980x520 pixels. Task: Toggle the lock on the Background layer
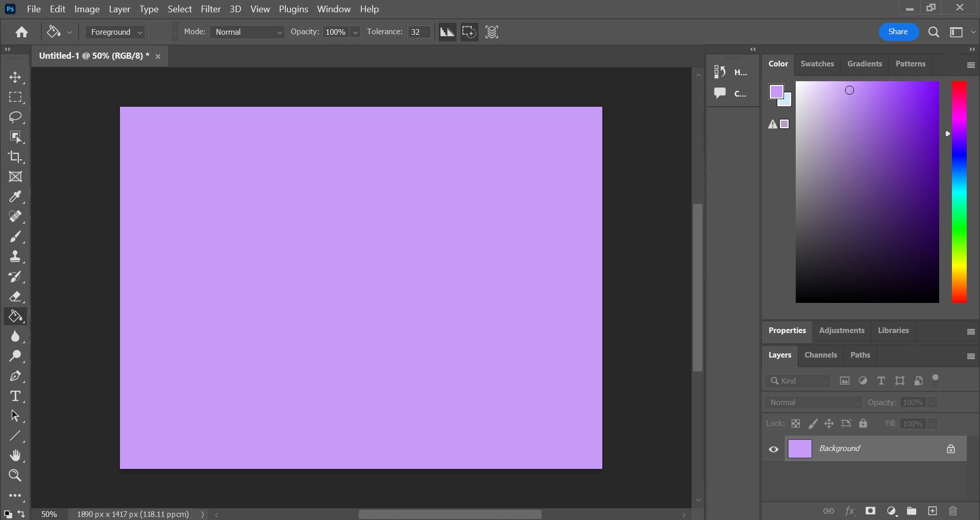tap(951, 449)
